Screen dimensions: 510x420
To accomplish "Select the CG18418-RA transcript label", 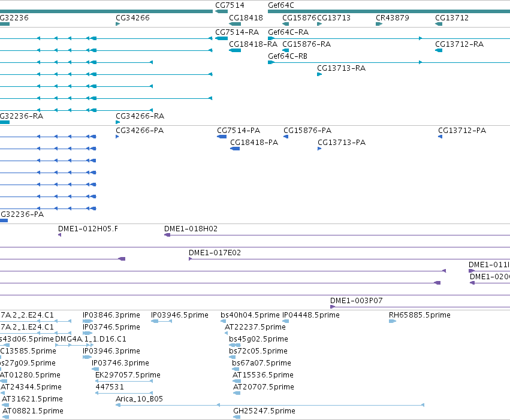I will (x=253, y=44).
